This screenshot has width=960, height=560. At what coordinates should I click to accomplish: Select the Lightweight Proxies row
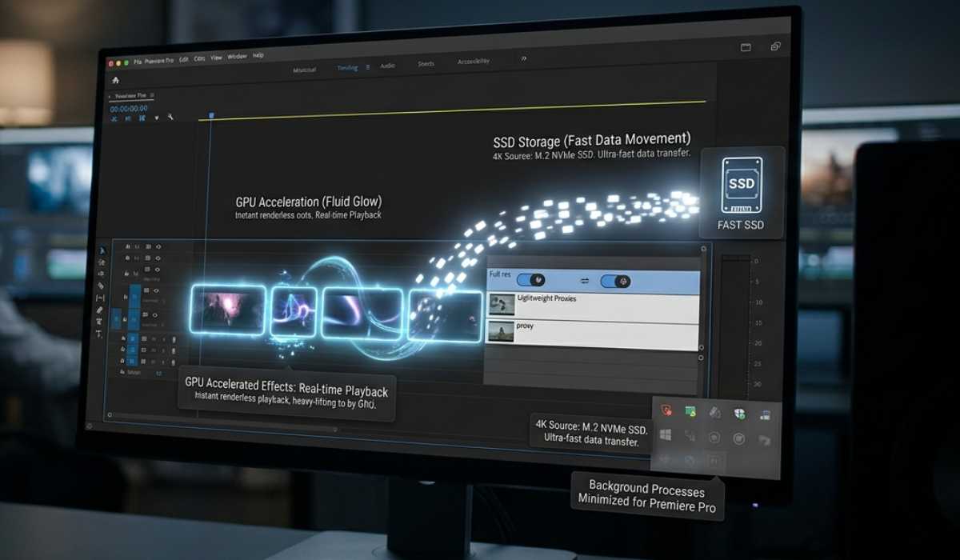593,306
